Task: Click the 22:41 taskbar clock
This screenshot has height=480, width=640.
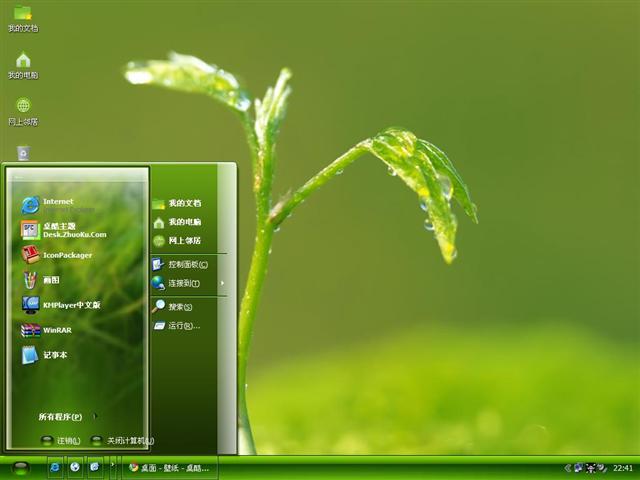Action: click(x=623, y=468)
